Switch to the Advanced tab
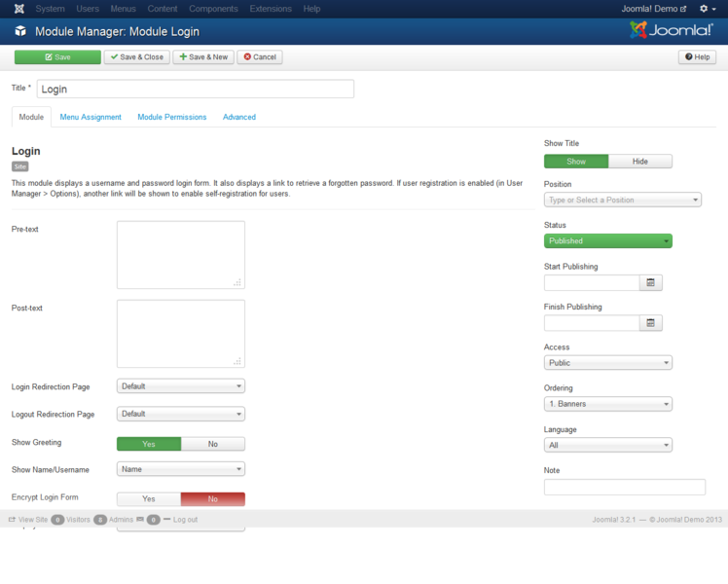This screenshot has width=728, height=584. click(239, 117)
